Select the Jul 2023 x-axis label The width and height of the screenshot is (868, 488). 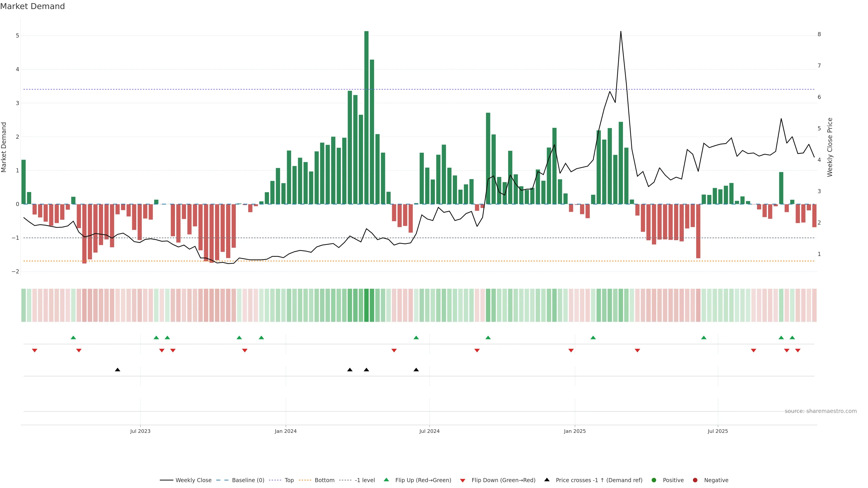(140, 431)
